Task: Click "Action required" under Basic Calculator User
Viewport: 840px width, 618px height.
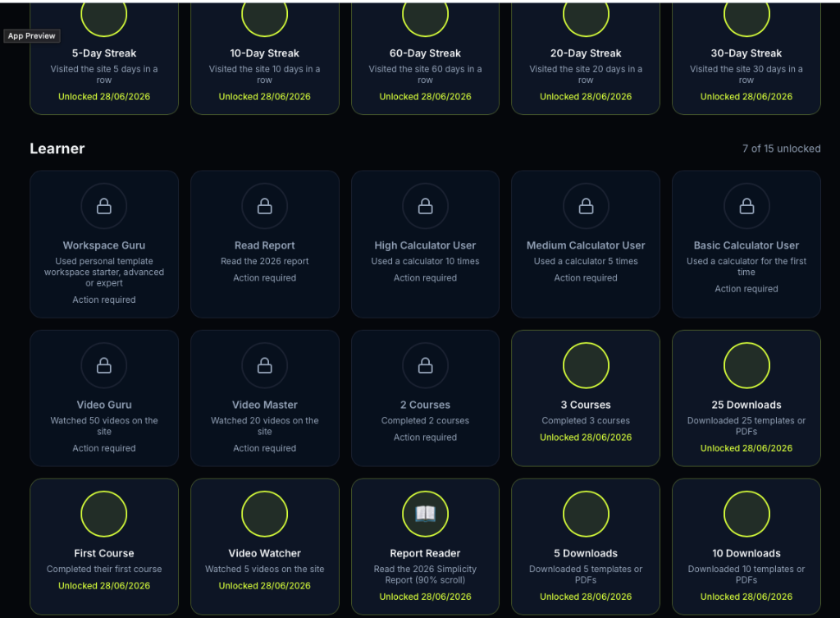Action: (x=746, y=288)
